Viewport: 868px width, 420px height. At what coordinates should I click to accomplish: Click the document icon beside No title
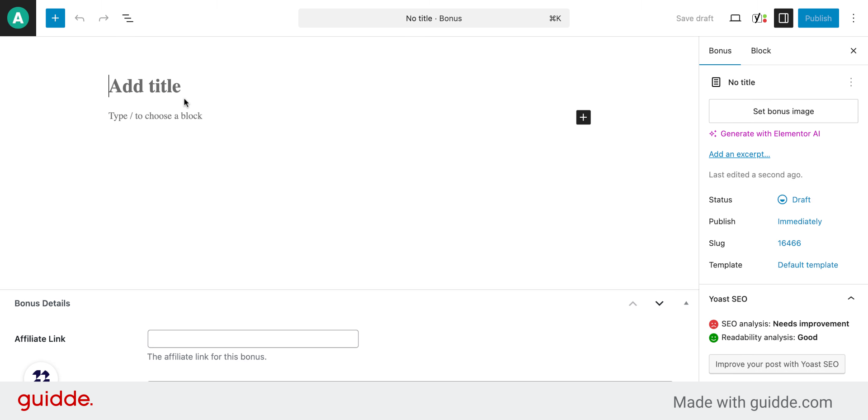click(x=716, y=82)
